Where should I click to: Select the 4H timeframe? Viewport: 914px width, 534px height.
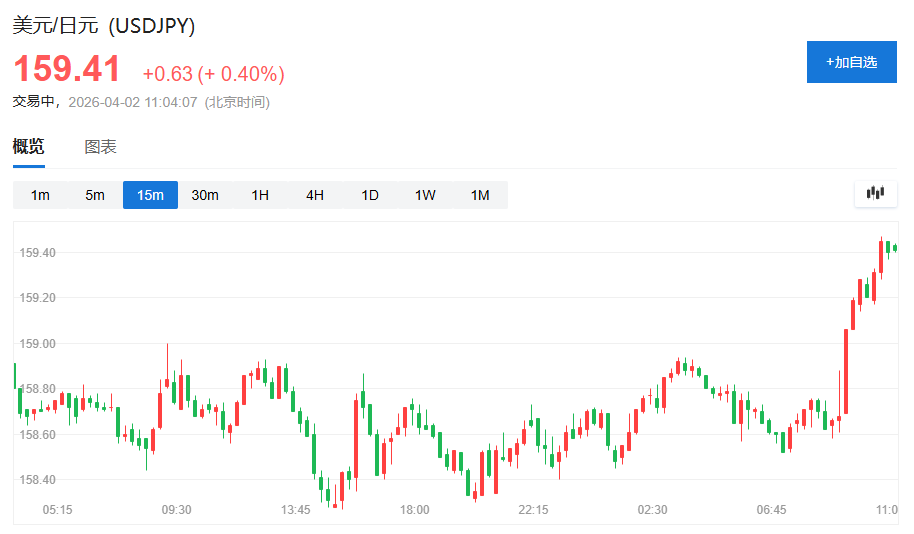(x=315, y=195)
